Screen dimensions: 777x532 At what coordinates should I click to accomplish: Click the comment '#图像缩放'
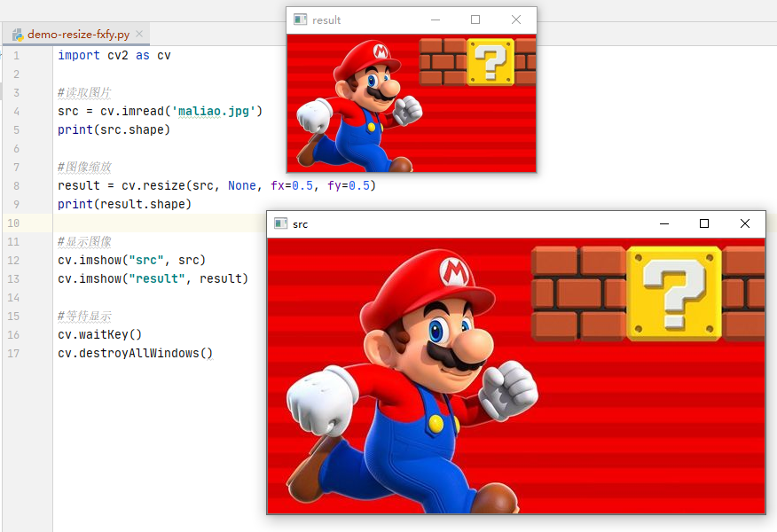coord(84,167)
